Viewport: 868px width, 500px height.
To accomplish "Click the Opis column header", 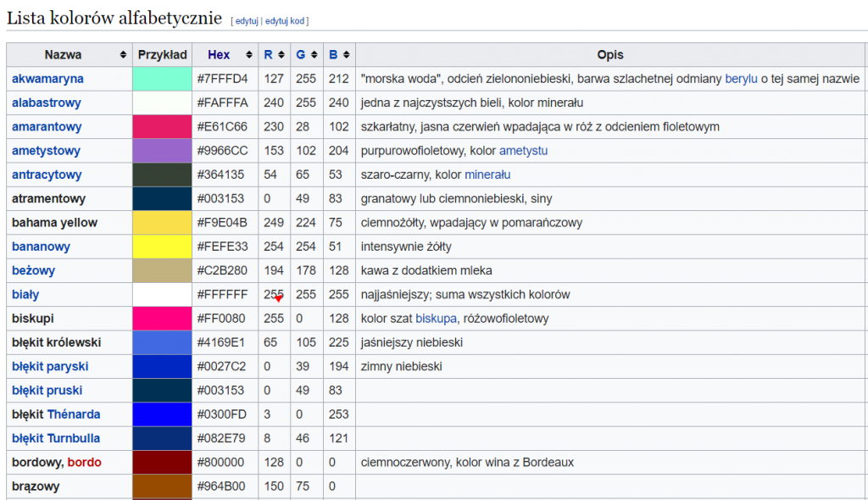I will tap(610, 55).
